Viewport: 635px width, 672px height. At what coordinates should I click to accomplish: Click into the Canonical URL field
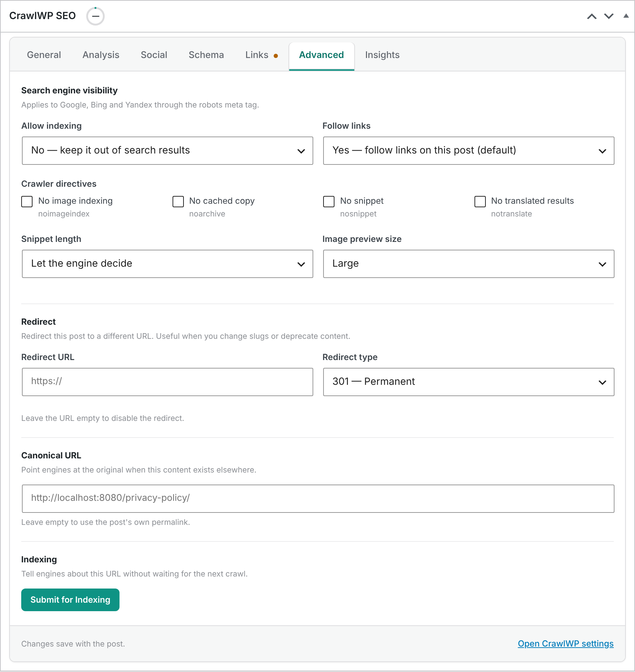click(x=318, y=499)
